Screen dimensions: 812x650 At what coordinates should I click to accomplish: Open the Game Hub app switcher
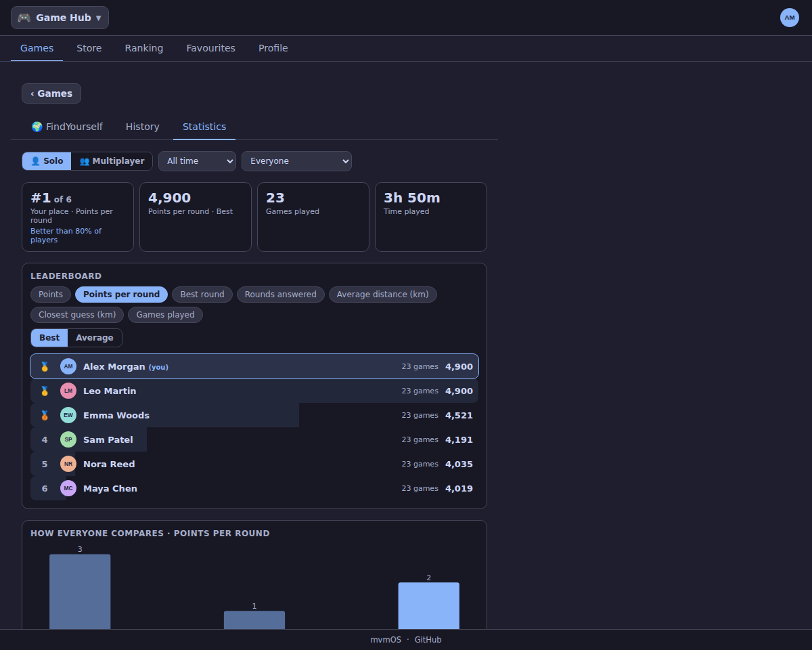(60, 18)
